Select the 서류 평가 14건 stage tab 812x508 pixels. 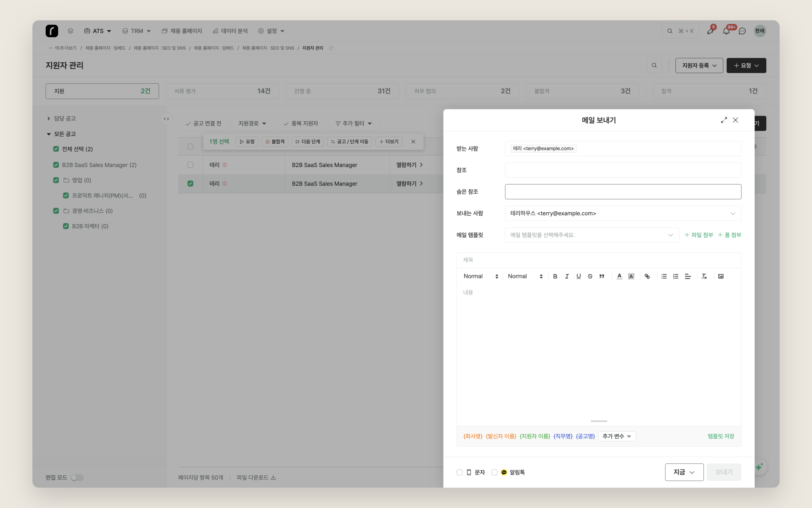(222, 91)
